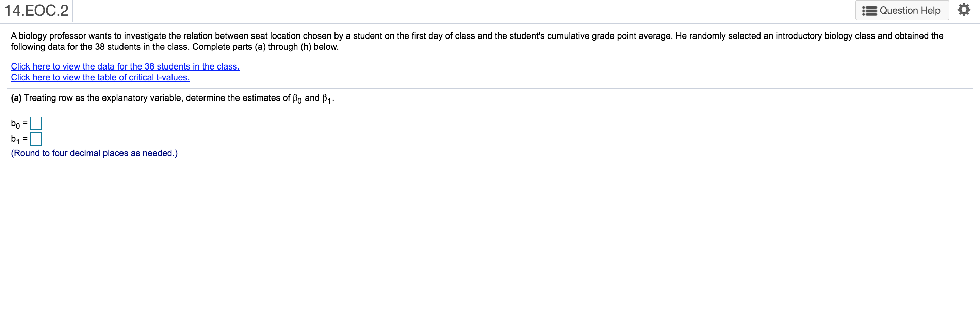Viewport: 980px width, 323px height.
Task: Click the divider line above part (a)
Action: (x=490, y=88)
